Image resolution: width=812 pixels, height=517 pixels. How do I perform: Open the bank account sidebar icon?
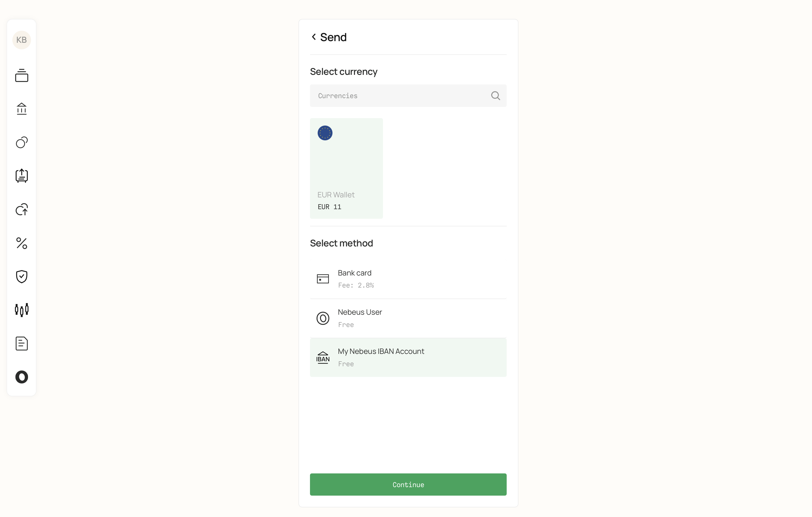click(22, 109)
